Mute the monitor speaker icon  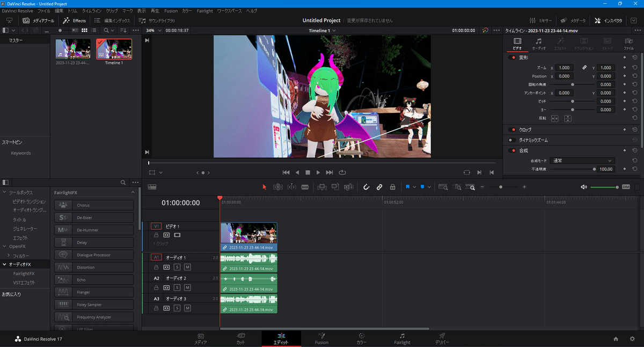pyautogui.click(x=584, y=187)
